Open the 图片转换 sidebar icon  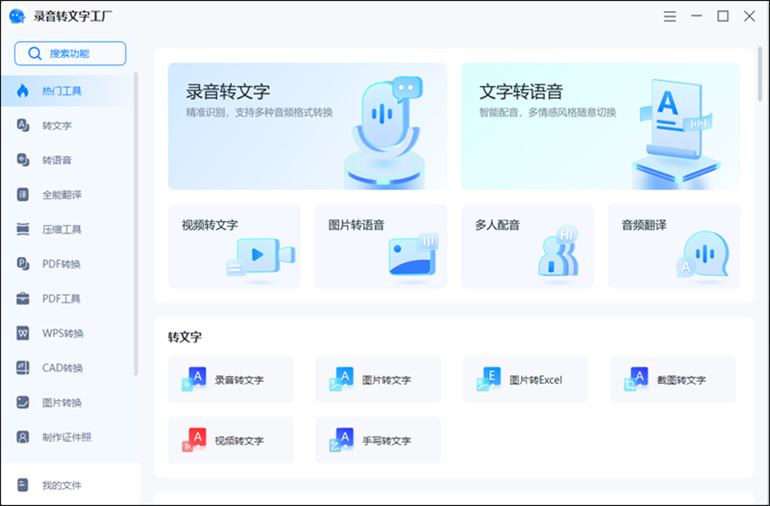coord(23,402)
